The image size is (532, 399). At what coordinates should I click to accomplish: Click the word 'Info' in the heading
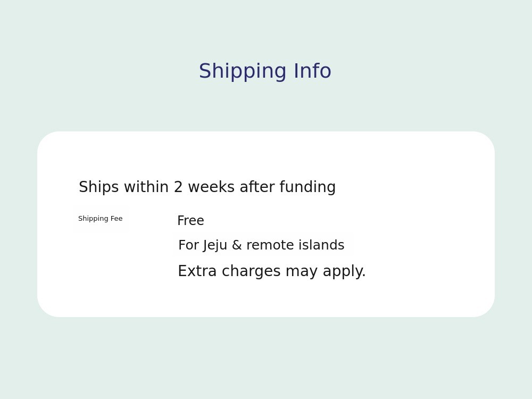tap(312, 71)
